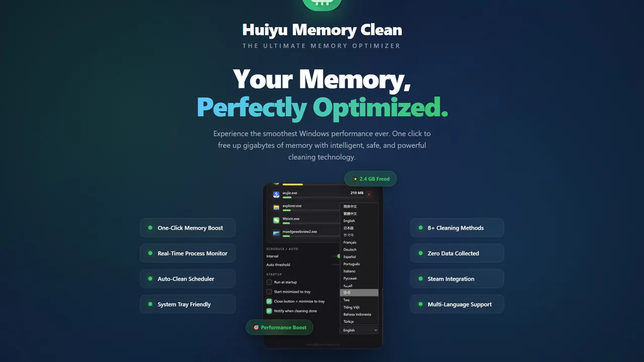This screenshot has height=362, width=644.
Task: Click the explorer.exe folder icon
Action: click(x=276, y=207)
